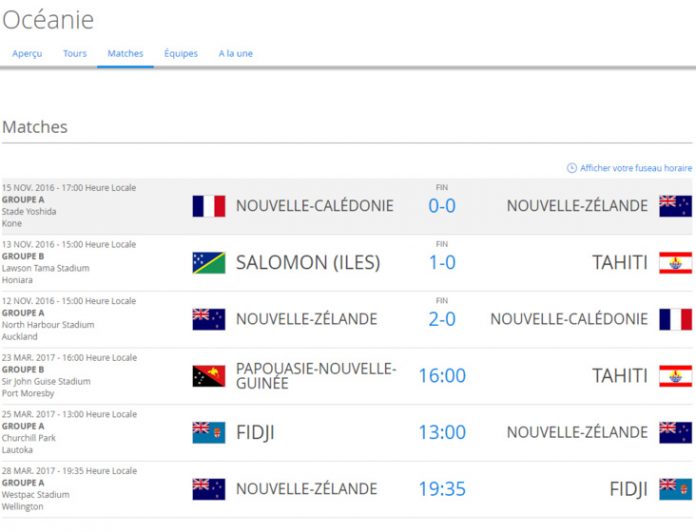Click the Nouvelle-Calédonie flag in the 0-0 match
Image resolution: width=696 pixels, height=532 pixels.
(209, 206)
